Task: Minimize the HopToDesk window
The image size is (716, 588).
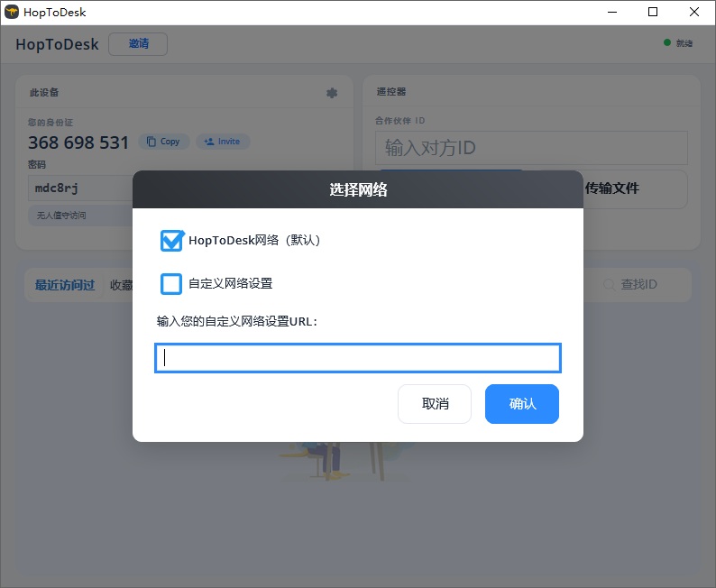Action: [612, 12]
